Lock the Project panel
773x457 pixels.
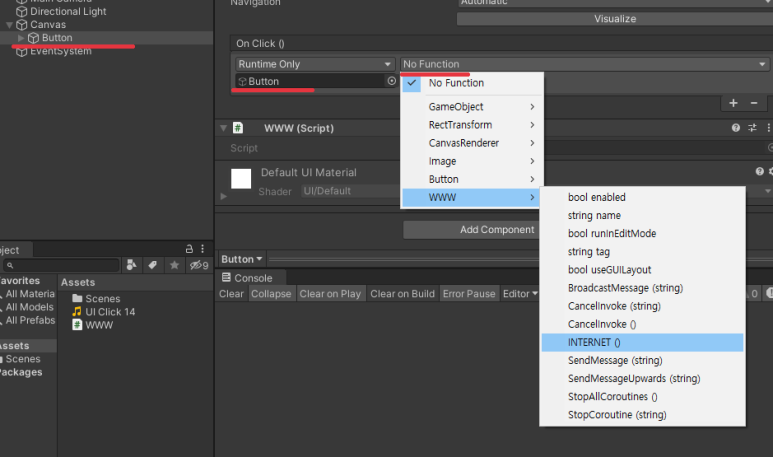pos(189,249)
